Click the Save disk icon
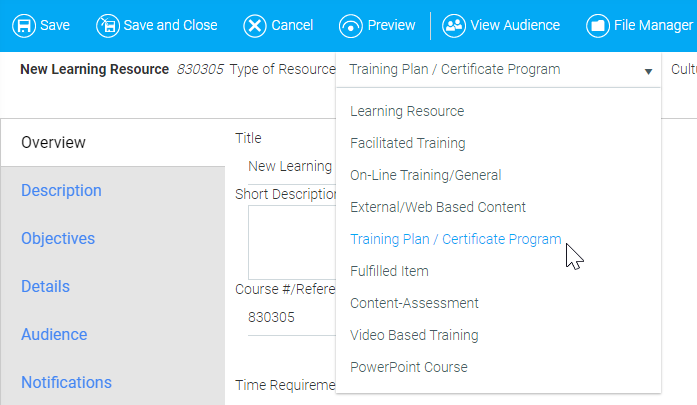This screenshot has width=697, height=405. click(22, 25)
